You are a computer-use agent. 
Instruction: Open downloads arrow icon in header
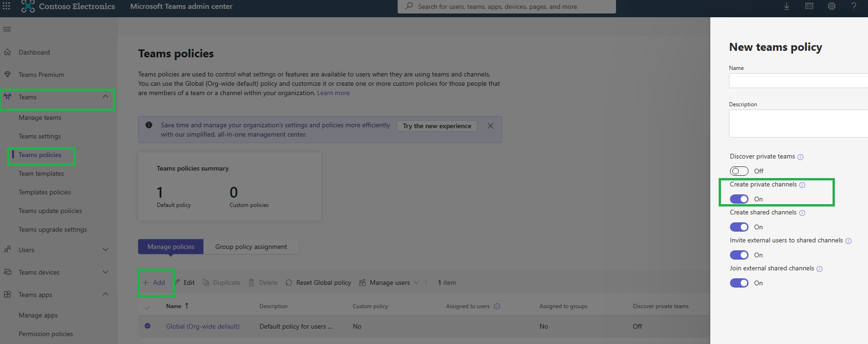pos(787,6)
